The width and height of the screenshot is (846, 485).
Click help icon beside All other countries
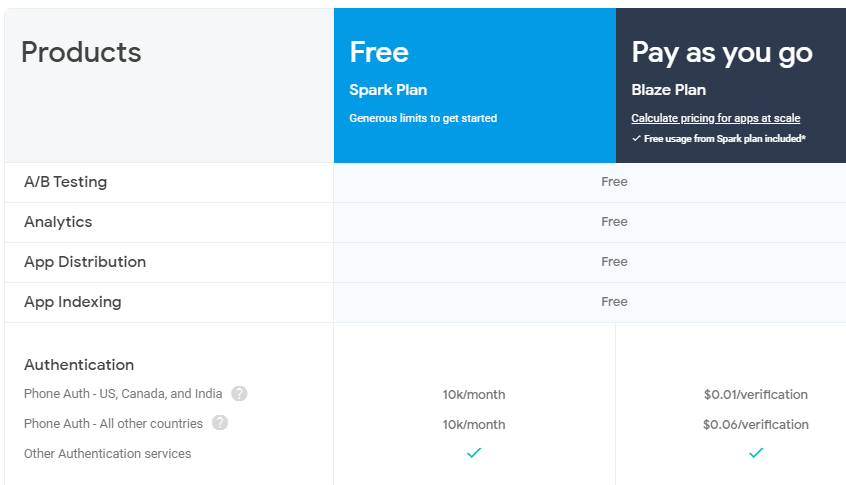coord(220,422)
